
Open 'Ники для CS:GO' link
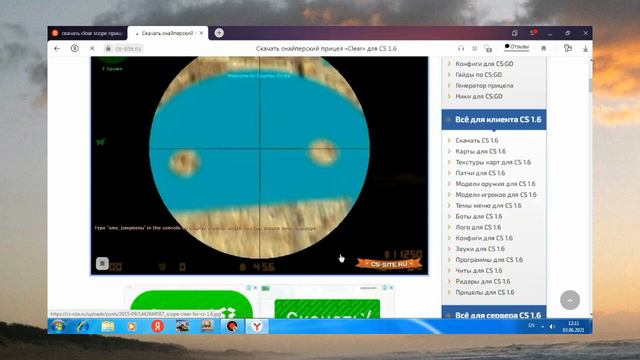click(x=479, y=96)
